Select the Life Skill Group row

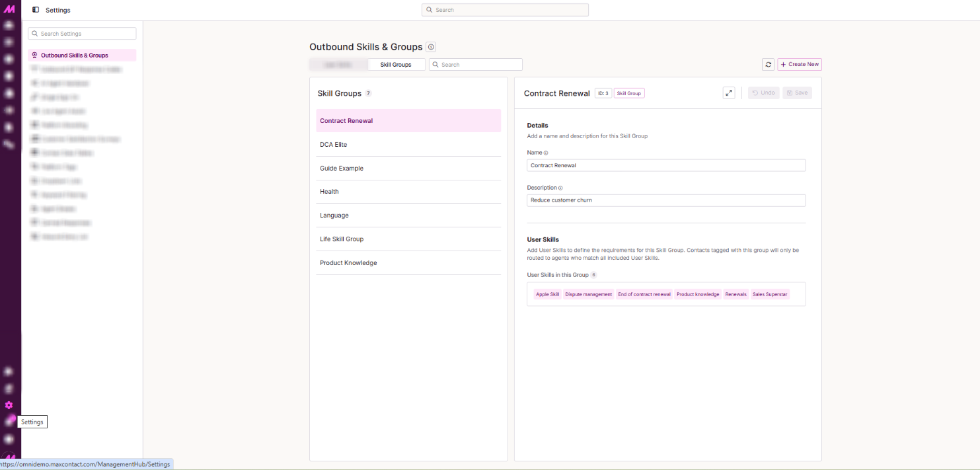click(x=408, y=239)
